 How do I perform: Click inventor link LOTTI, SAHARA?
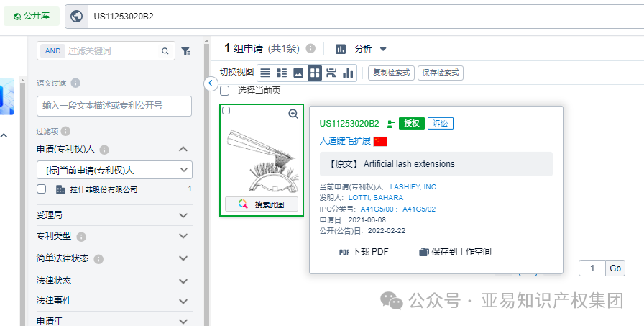click(x=376, y=198)
